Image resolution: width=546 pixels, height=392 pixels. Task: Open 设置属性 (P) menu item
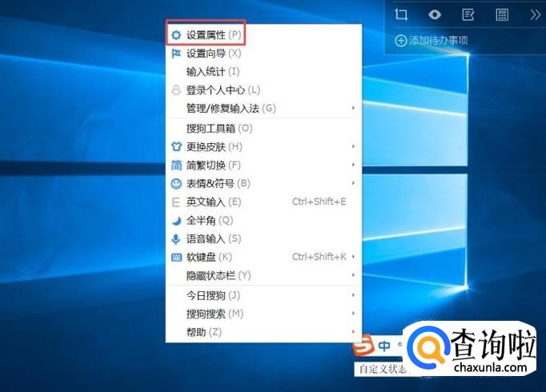[x=263, y=34]
